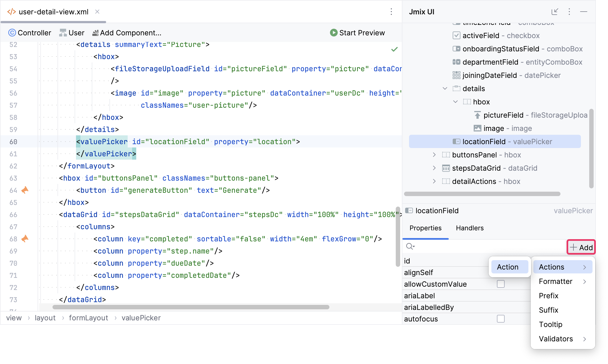Toggle the allowCustomValue checkbox

[x=500, y=284]
